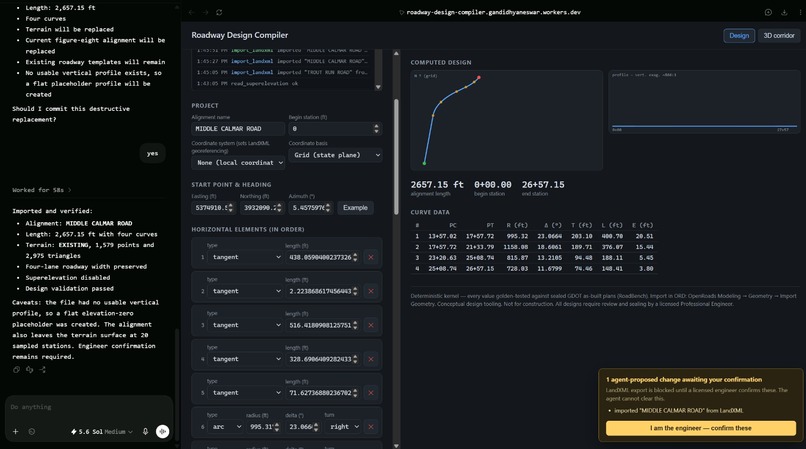This screenshot has height=449, width=806.
Task: Open the type dropdown for element 2
Action: tap(246, 291)
